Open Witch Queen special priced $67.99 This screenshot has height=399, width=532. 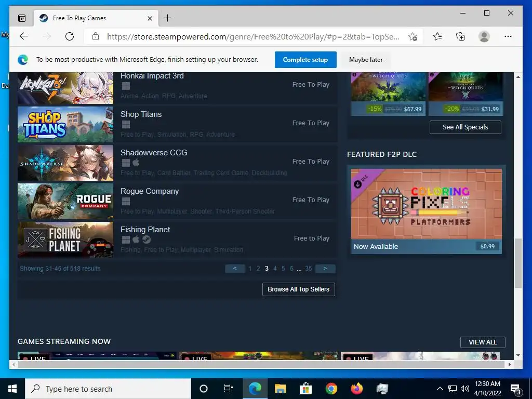coord(388,94)
